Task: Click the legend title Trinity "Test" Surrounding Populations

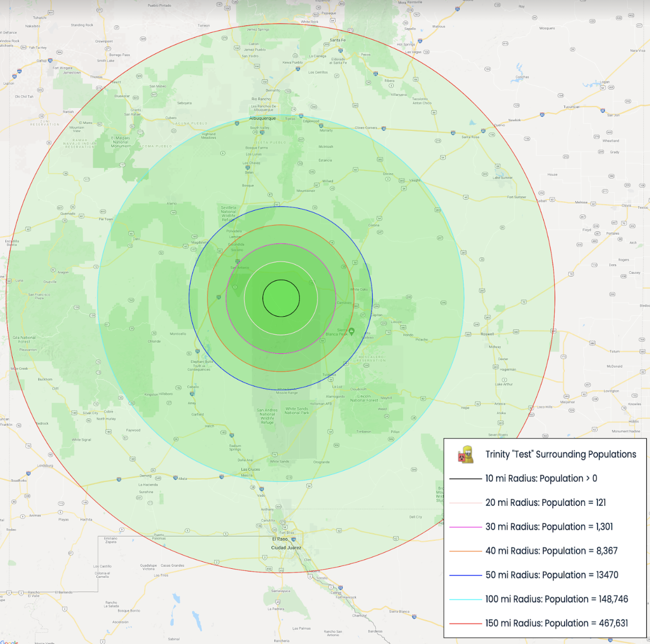Action: [561, 454]
